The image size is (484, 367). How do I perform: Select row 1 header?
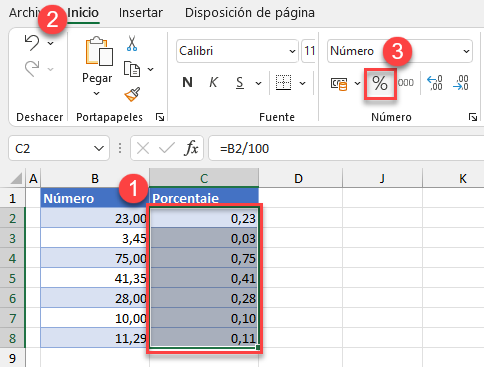[x=13, y=198]
